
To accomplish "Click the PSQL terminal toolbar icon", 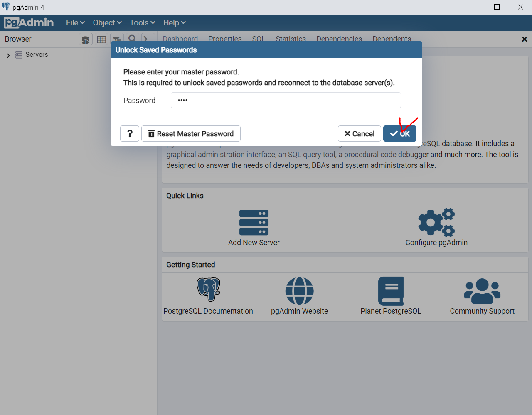I will coord(148,39).
